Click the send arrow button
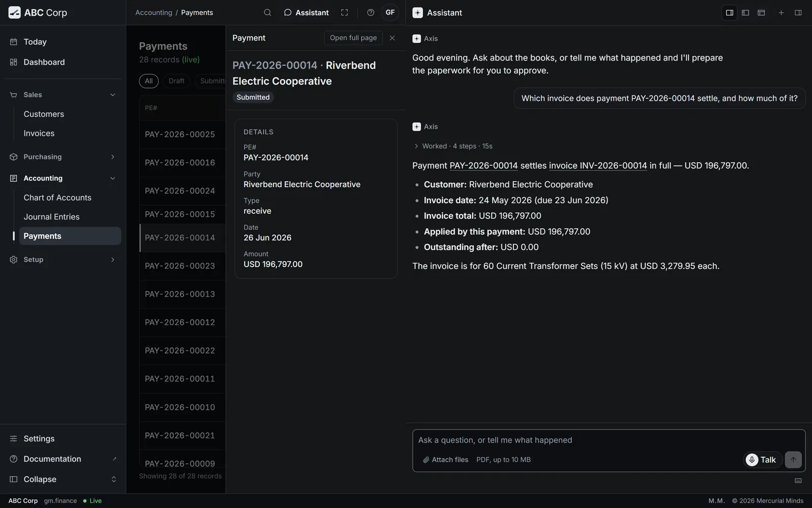The height and width of the screenshot is (508, 812). coord(793,460)
